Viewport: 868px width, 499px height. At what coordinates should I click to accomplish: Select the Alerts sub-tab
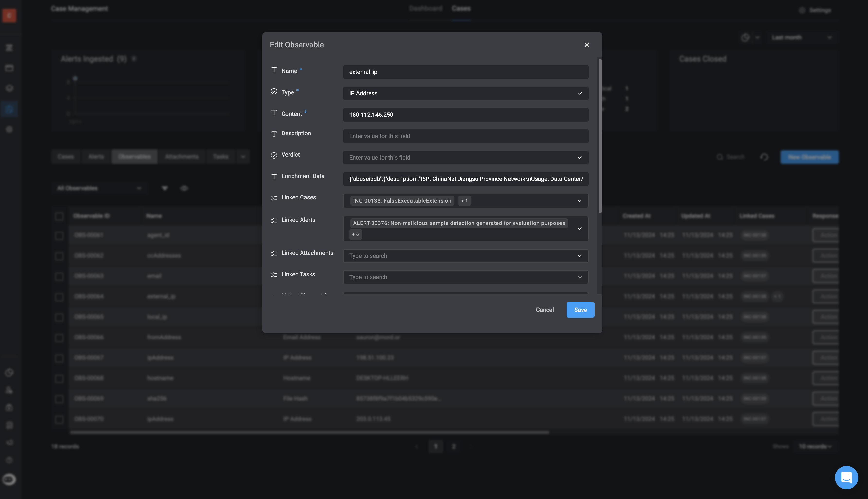(96, 157)
